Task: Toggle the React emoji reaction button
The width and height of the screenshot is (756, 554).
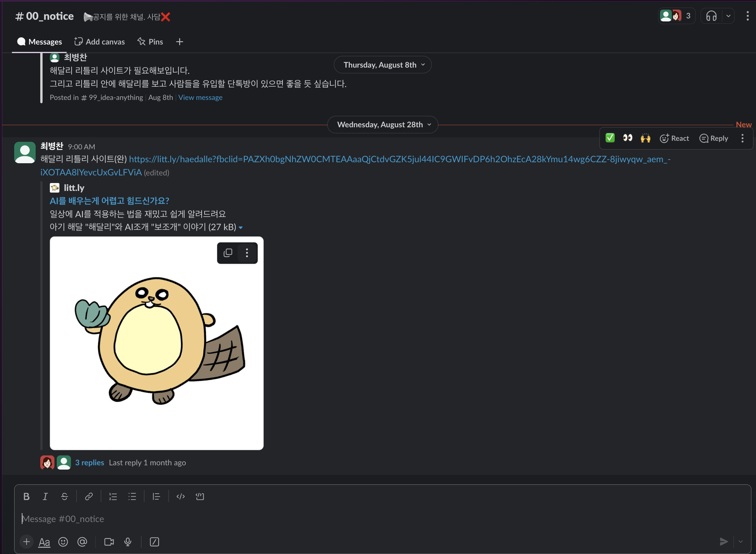Action: [675, 138]
